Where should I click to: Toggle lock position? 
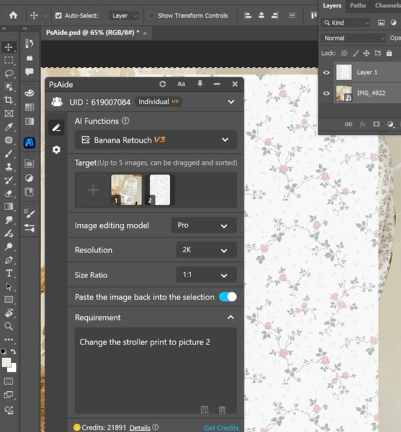(366, 53)
